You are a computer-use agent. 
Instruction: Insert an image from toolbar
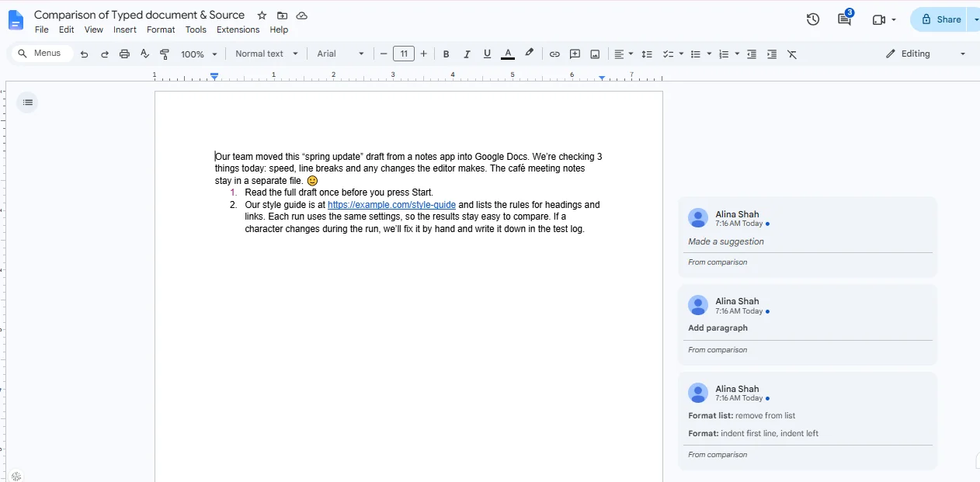coord(595,54)
